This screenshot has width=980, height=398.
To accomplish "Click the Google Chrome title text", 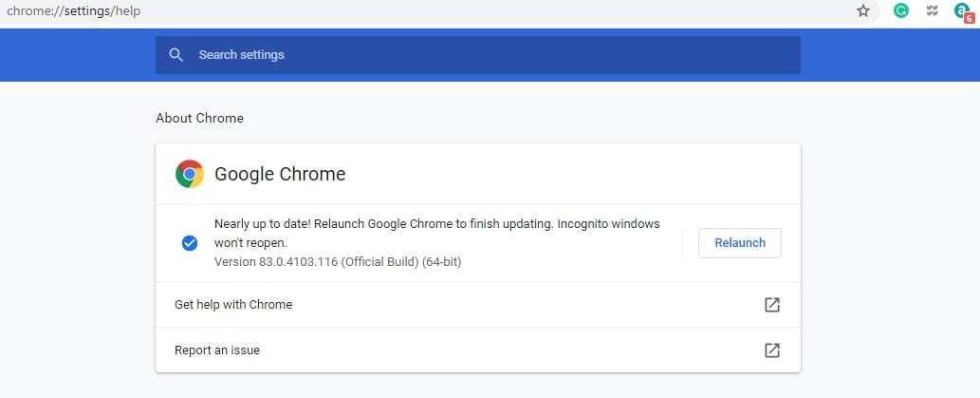I will pos(280,174).
